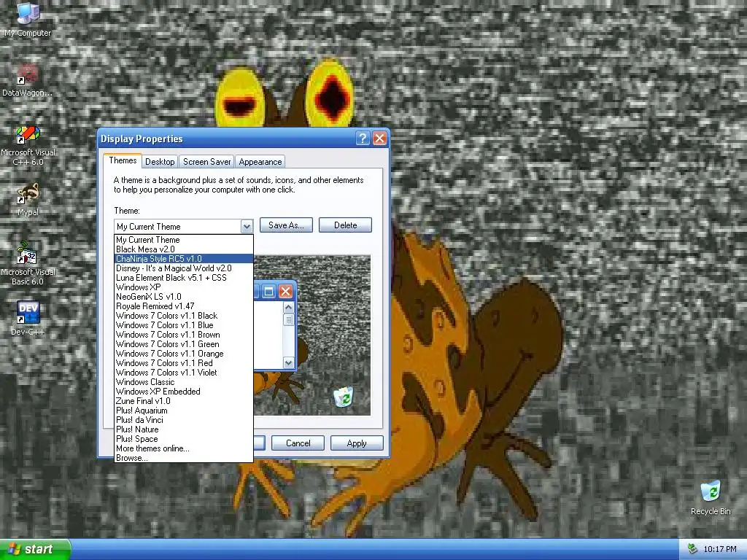The image size is (747, 560).
Task: Choose More themes online... entry
Action: 183,449
